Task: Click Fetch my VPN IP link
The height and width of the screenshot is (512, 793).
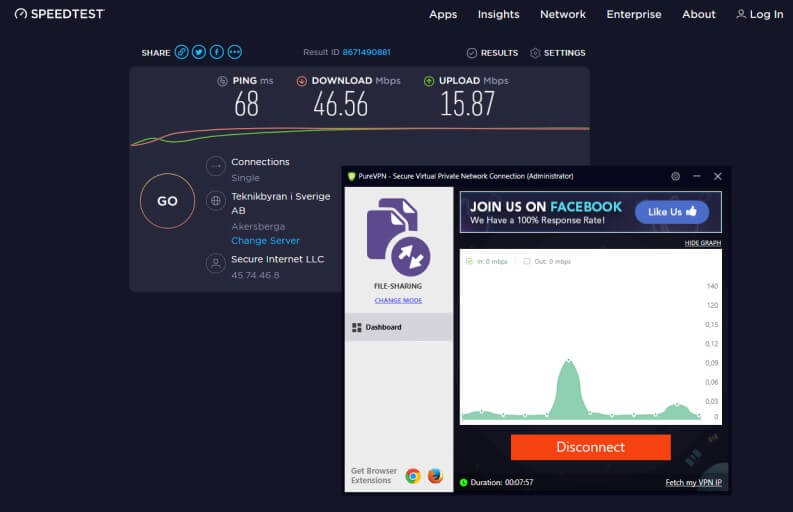Action: pyautogui.click(x=693, y=483)
